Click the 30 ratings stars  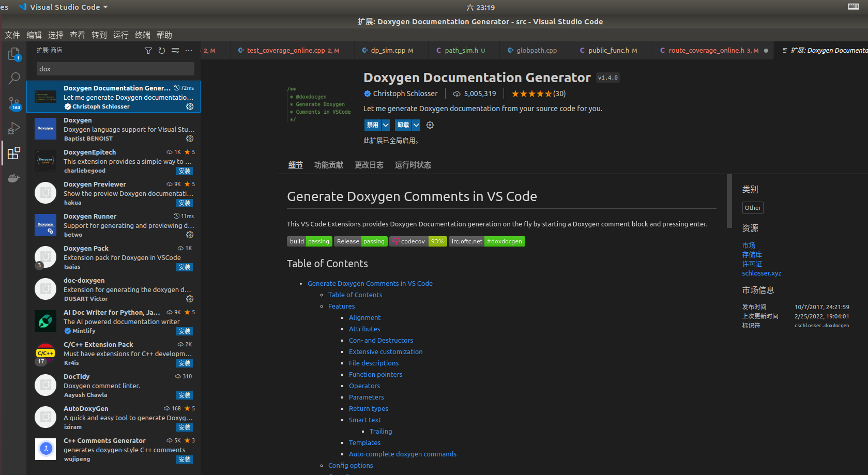[x=538, y=94]
